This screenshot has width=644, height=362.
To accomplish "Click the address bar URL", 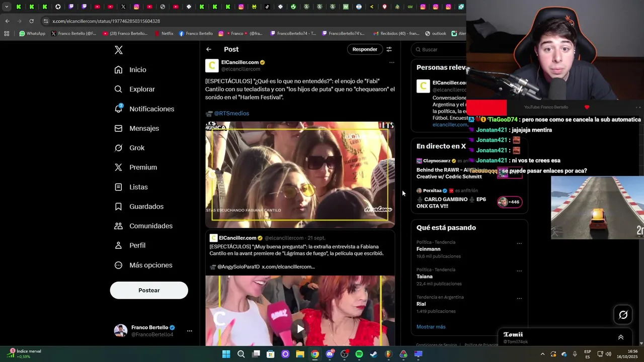I will pos(106,21).
